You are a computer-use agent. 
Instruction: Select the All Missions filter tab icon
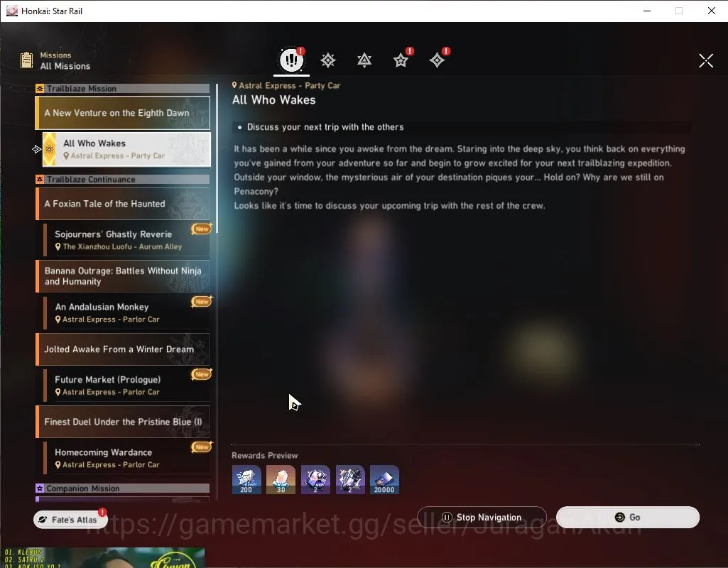click(x=292, y=60)
